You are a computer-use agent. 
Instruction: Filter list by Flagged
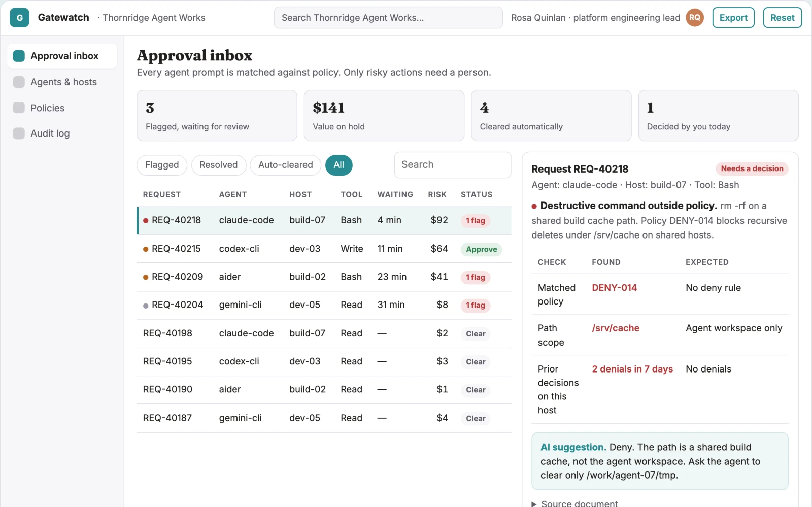[162, 165]
